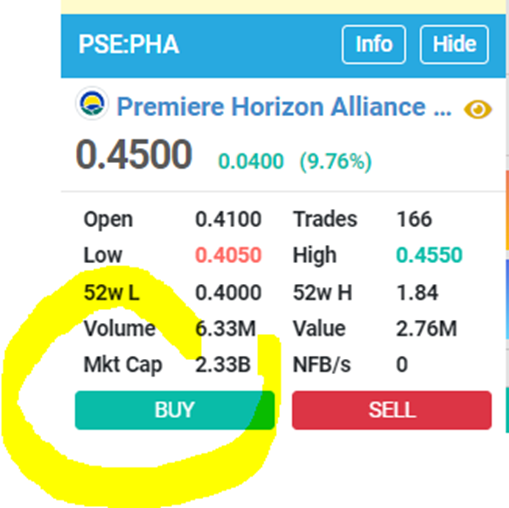509x508 pixels.
Task: Click the red SELL button
Action: [392, 410]
